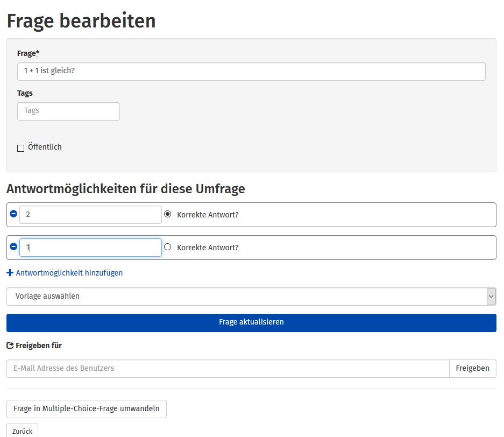Open the "Vorlage auswählen" dropdown
Image resolution: width=504 pixels, height=437 pixels.
(246, 297)
